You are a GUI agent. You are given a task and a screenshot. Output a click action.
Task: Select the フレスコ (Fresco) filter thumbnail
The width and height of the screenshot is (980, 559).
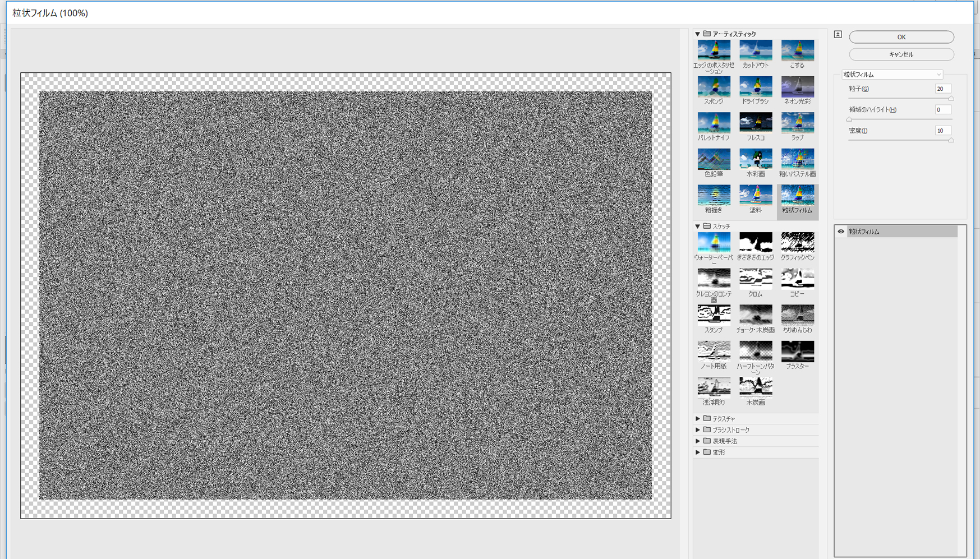click(755, 123)
